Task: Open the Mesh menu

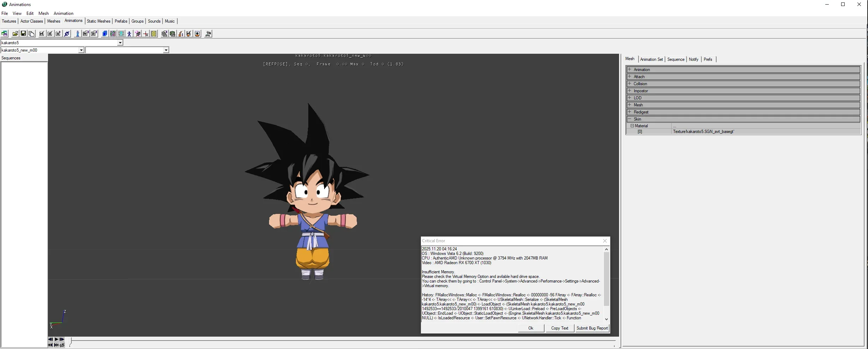Action: [43, 13]
